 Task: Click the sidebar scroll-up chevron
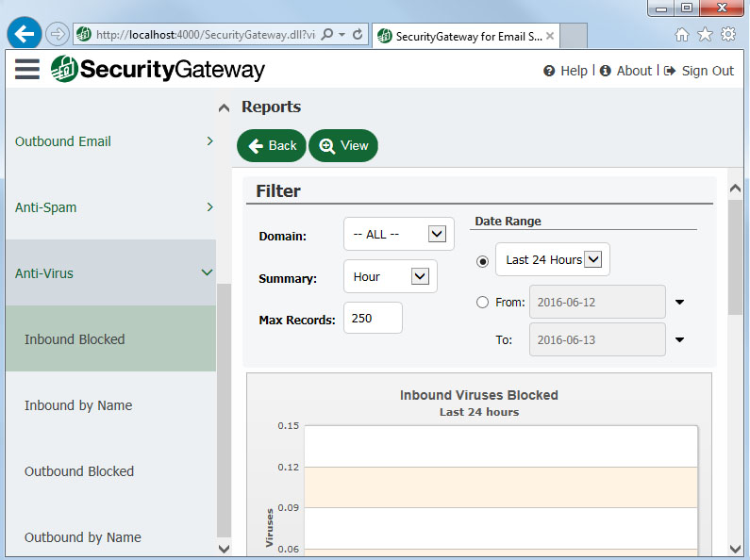pyautogui.click(x=224, y=108)
